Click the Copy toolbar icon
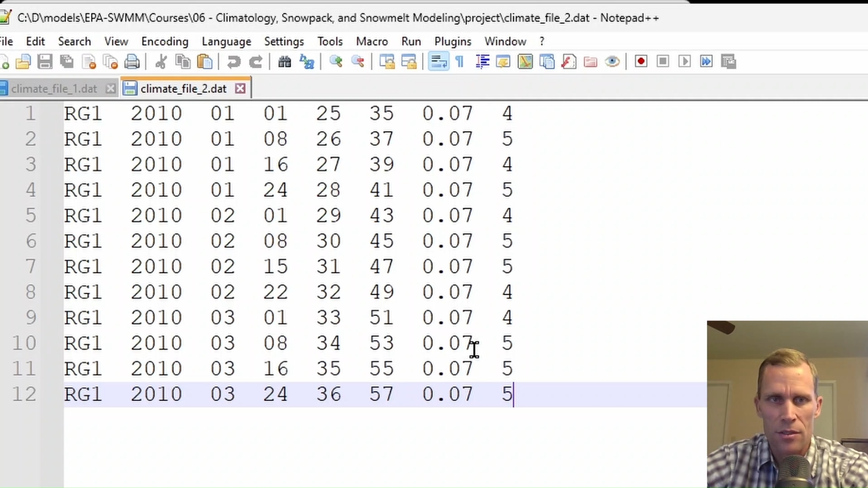Image resolution: width=868 pixels, height=488 pixels. pos(183,62)
